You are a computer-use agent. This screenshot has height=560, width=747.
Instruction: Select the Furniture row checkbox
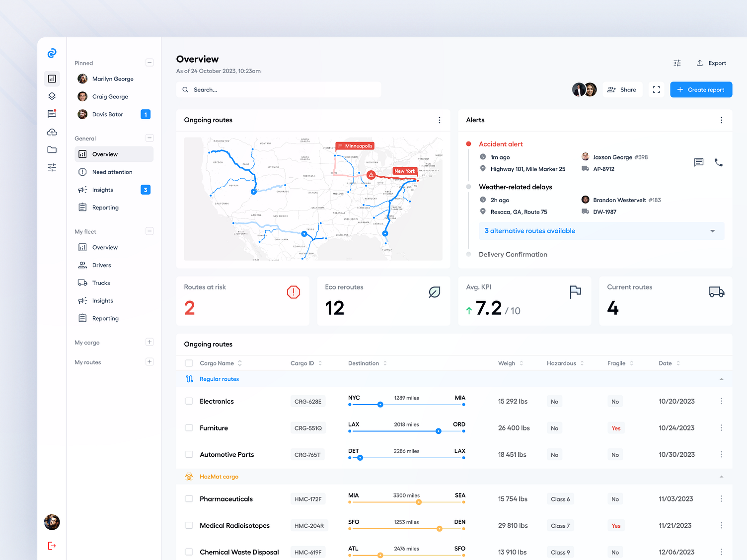189,428
